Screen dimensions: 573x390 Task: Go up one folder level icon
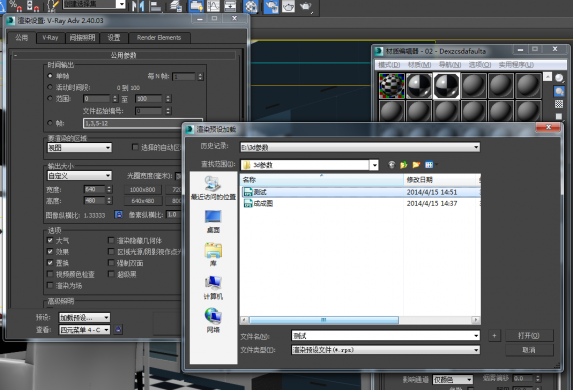[403, 165]
